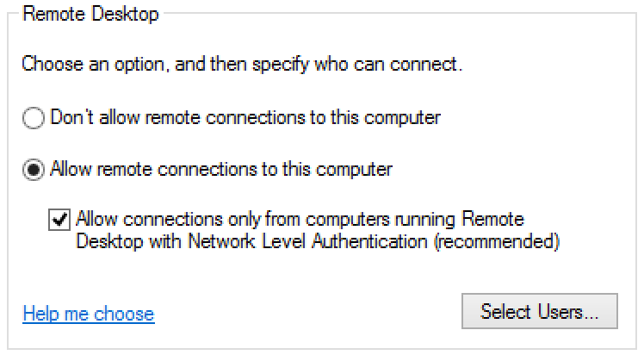
Task: Open the user selection dialog button
Action: (x=539, y=312)
